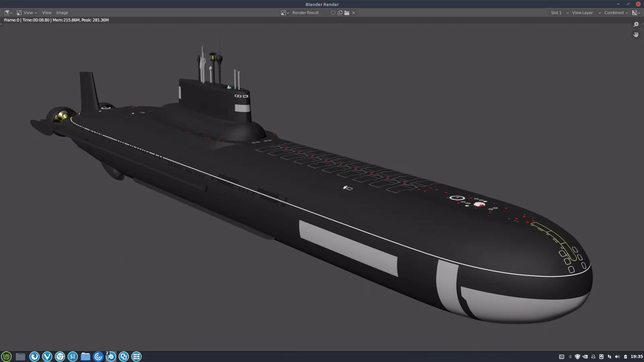Screen dimensions: 644x362
Task: Click the zoom magnifier gizmo
Action: 636,24
